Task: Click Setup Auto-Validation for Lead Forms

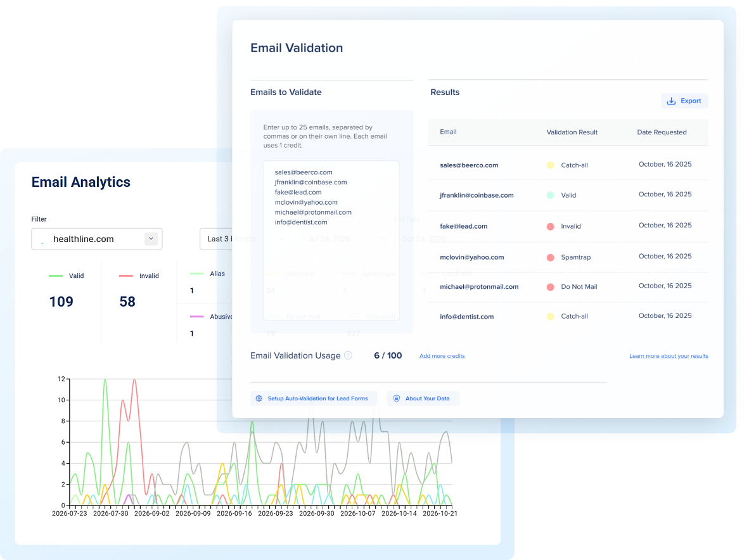Action: pos(314,398)
